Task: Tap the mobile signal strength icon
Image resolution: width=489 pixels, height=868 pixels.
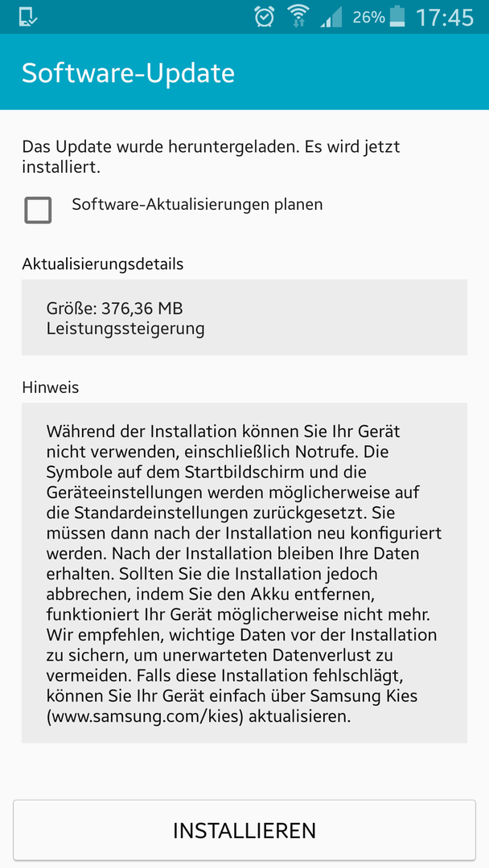Action: click(x=331, y=18)
